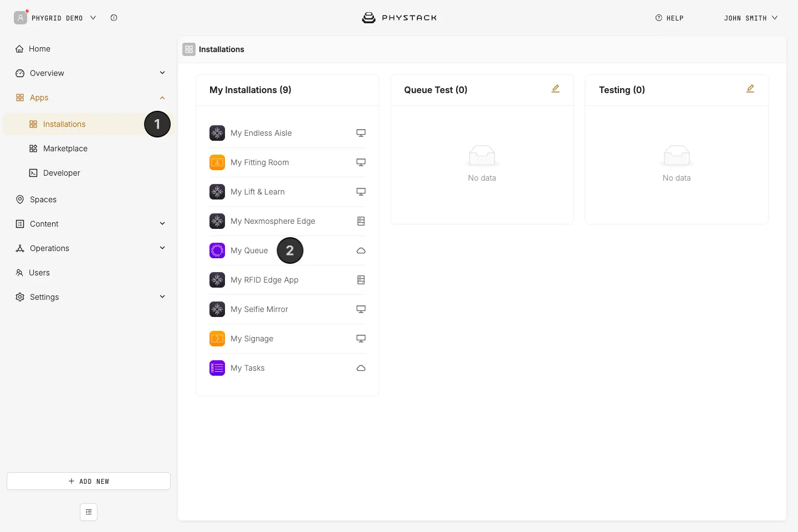Expand the Settings menu chevron
Viewport: 798px width, 532px height.
162,296
